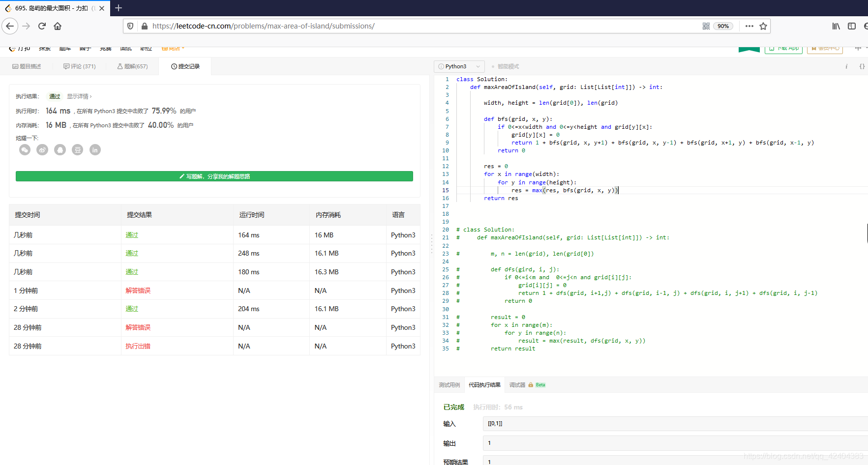The height and width of the screenshot is (465, 868).
Task: Open the Python3 language dropdown
Action: click(459, 66)
